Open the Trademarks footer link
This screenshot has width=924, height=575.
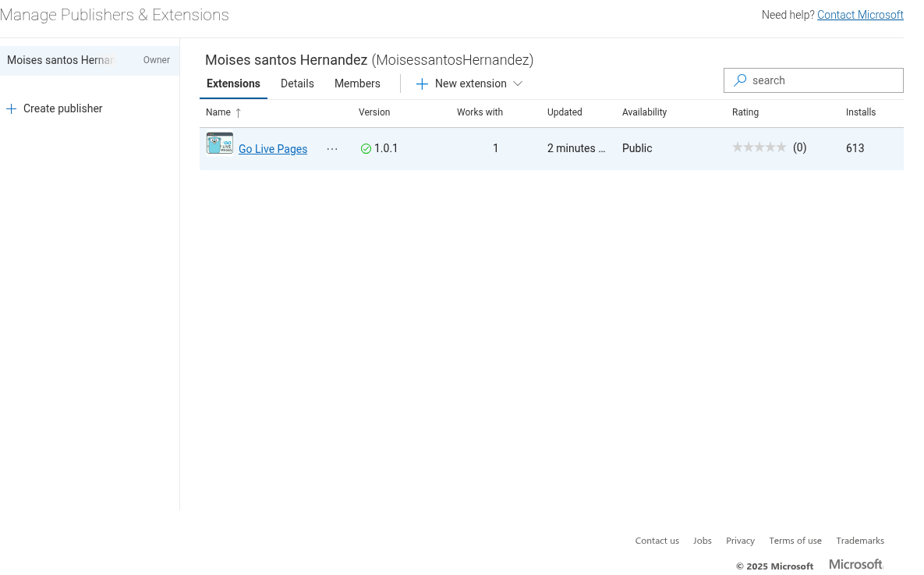860,541
